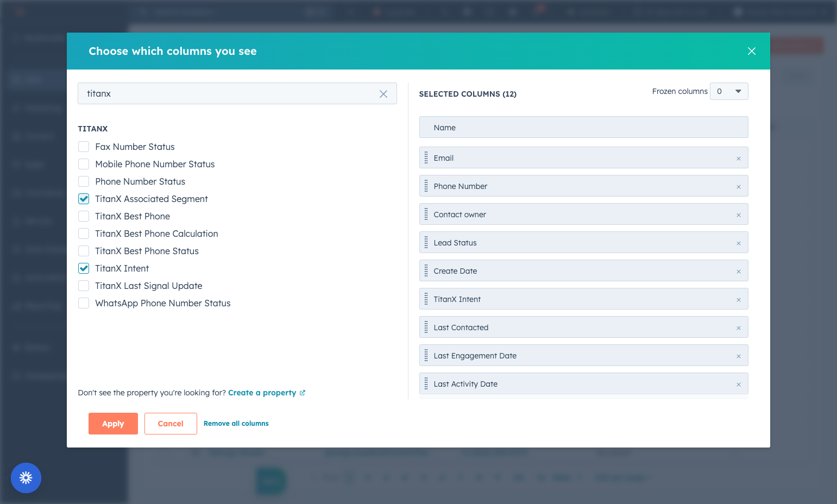837x504 pixels.
Task: Click Remove all columns link
Action: click(x=236, y=424)
